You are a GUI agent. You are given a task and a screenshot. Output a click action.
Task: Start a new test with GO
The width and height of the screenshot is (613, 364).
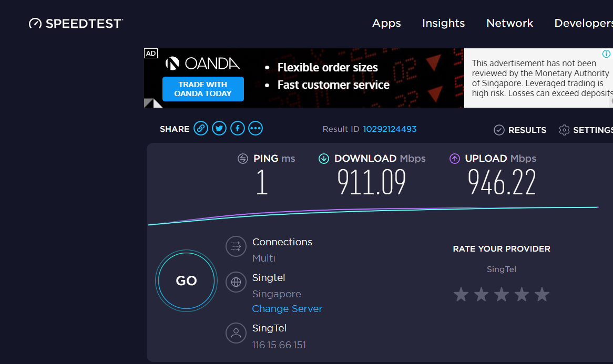[x=187, y=281]
